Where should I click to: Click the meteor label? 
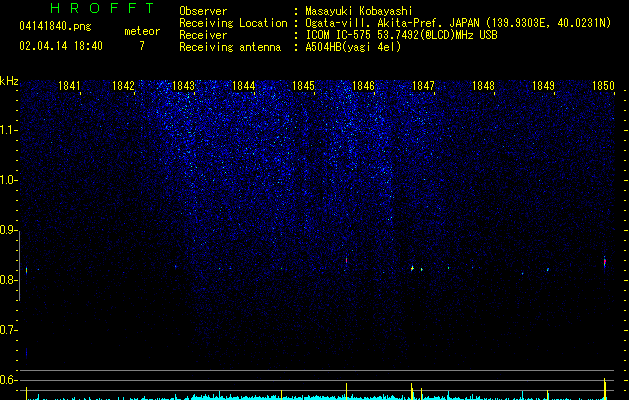click(142, 31)
